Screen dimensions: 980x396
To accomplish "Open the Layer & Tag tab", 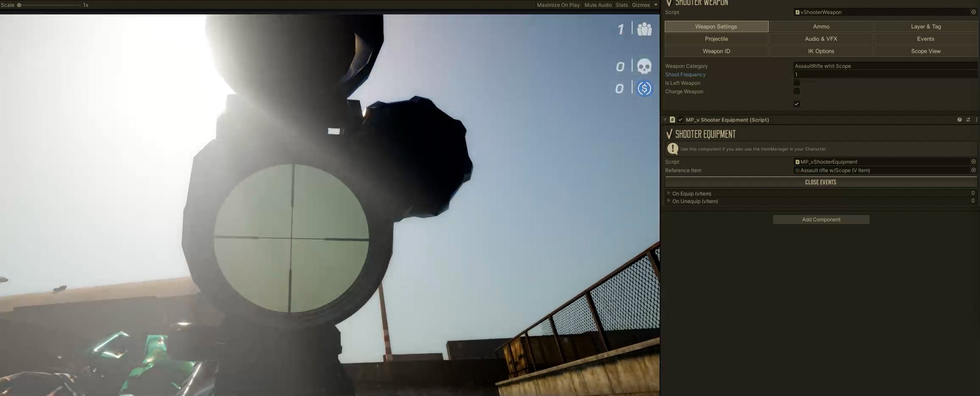I will click(926, 27).
